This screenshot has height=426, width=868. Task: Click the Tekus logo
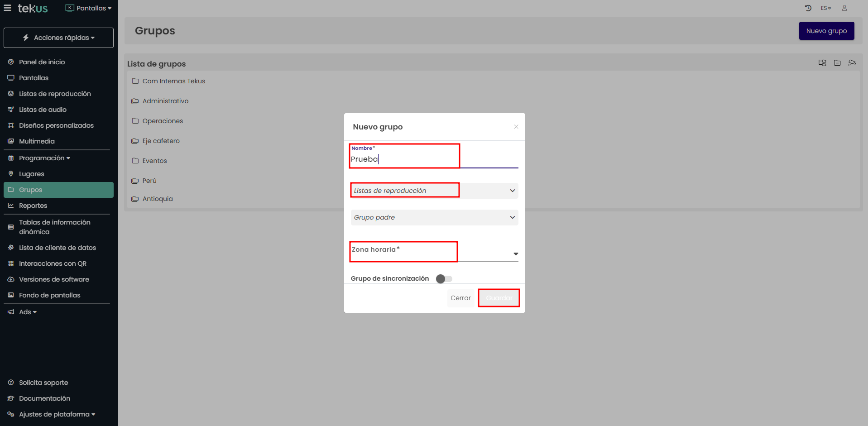tap(33, 8)
